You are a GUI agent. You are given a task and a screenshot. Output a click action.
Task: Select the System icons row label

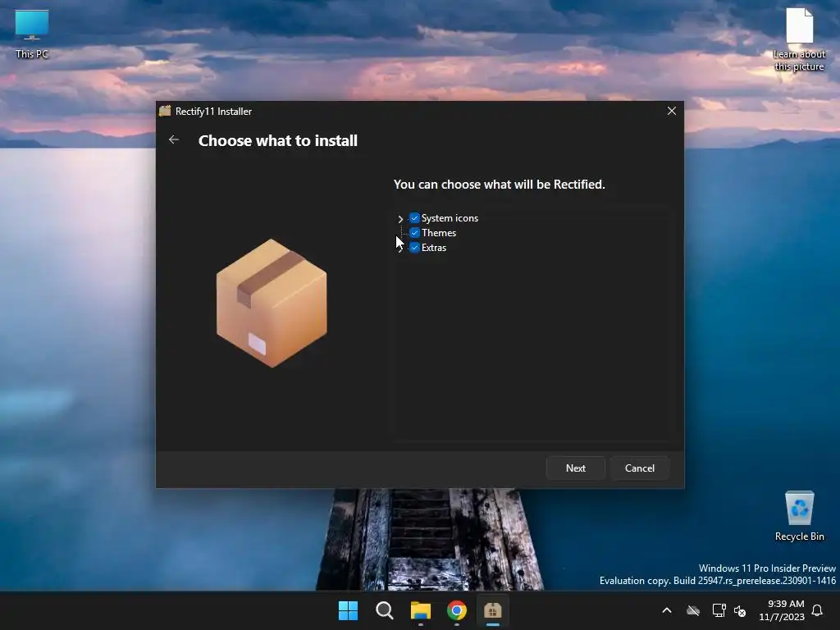pos(450,218)
